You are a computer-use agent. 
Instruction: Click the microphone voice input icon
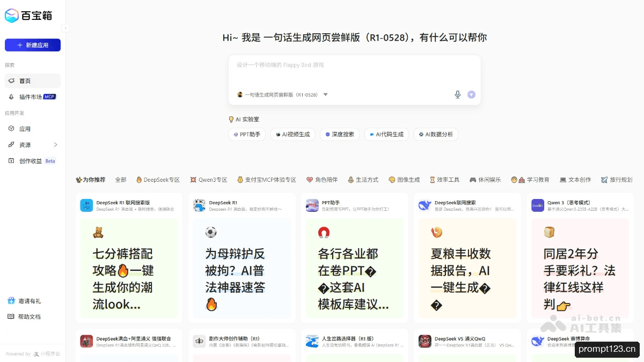[458, 94]
